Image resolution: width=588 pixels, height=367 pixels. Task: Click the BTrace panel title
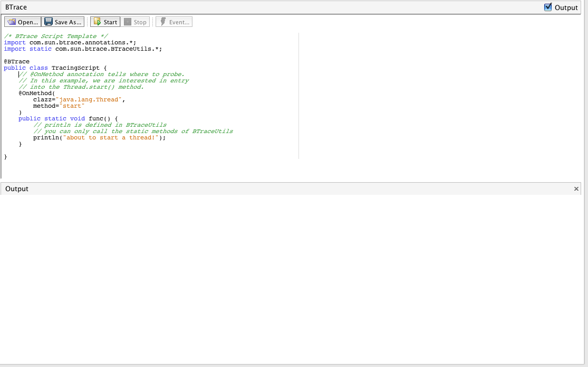pyautogui.click(x=16, y=7)
